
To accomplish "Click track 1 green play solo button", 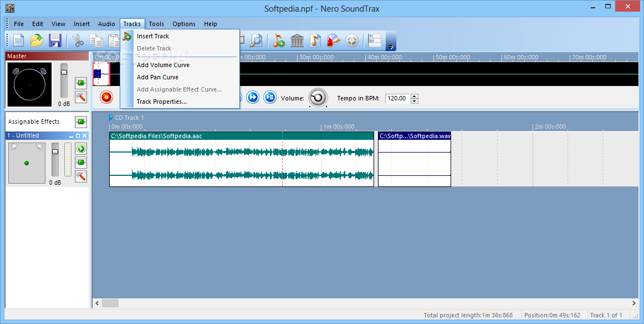I will point(81,149).
